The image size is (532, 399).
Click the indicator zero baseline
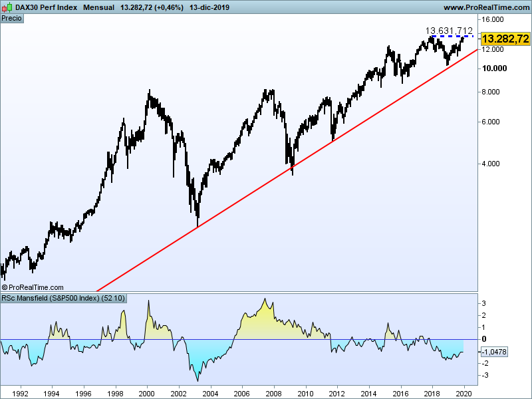233,339
